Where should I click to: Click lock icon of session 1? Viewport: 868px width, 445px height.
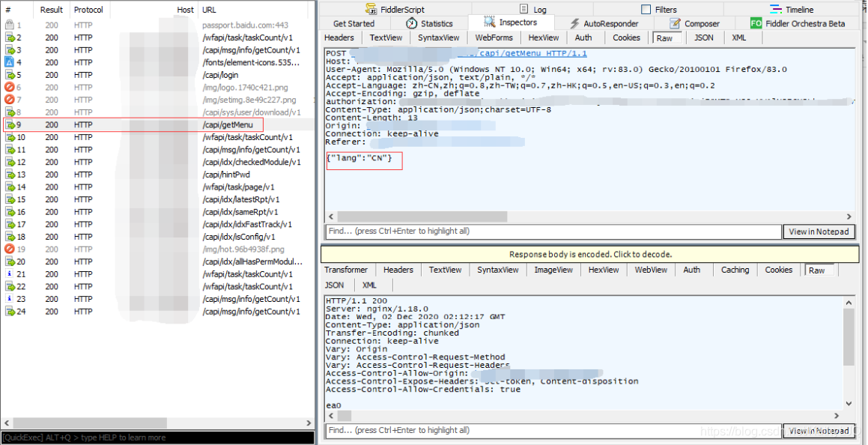(x=10, y=25)
